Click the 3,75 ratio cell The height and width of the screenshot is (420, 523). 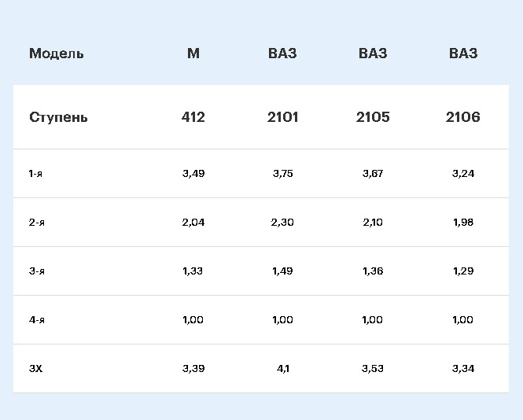pyautogui.click(x=282, y=173)
